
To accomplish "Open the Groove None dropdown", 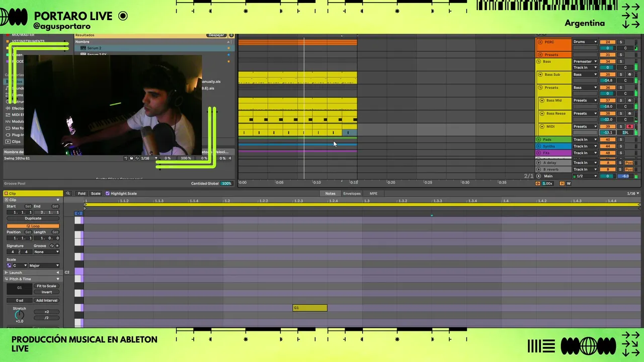I will tap(46, 252).
